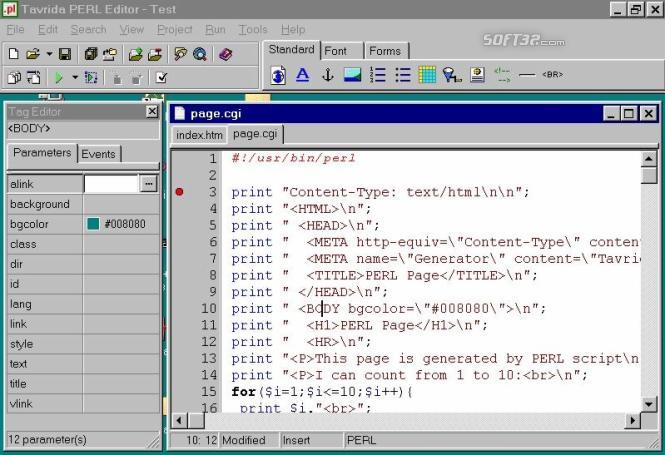Toggle the red breakpoint on line 3
The image size is (665, 455).
[179, 192]
